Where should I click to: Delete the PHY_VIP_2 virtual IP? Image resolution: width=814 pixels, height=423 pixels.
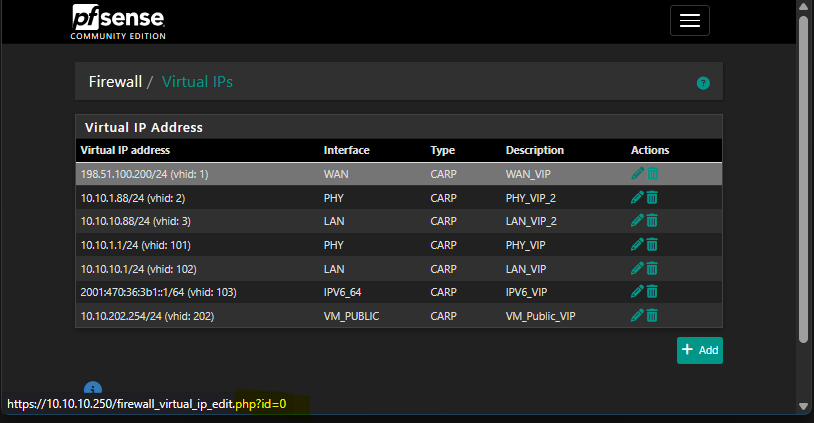coord(652,197)
